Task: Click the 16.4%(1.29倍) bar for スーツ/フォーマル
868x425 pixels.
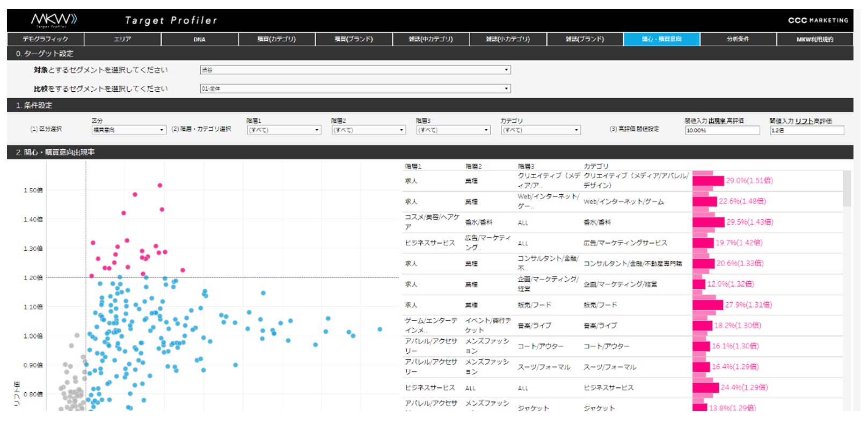Action: coord(702,367)
